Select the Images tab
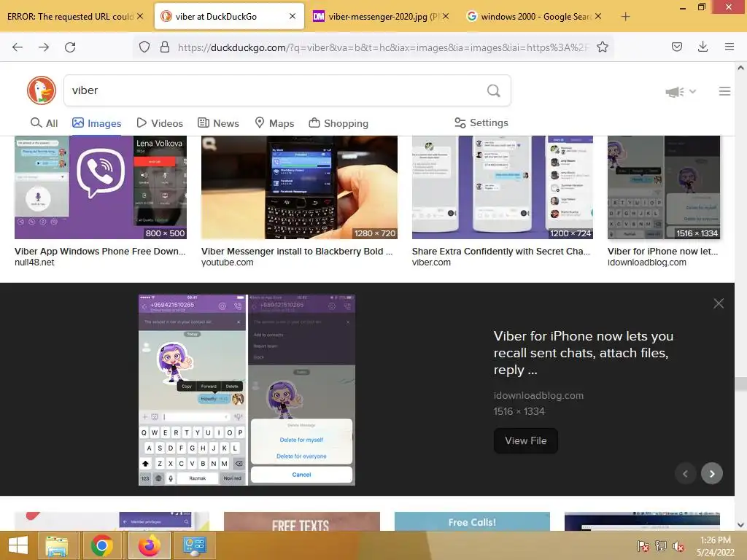Viewport: 747px width, 560px height. pyautogui.click(x=97, y=123)
